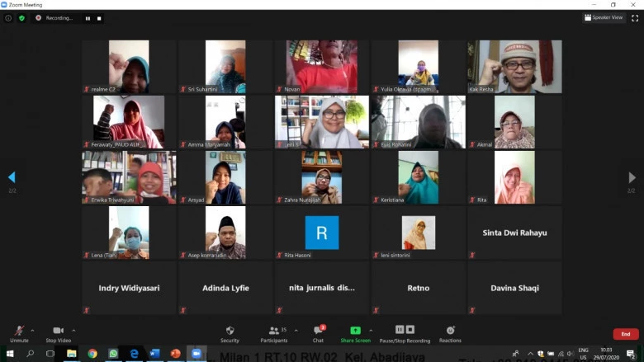Open Windows taskbar search
This screenshot has height=362, width=644.
(30, 354)
